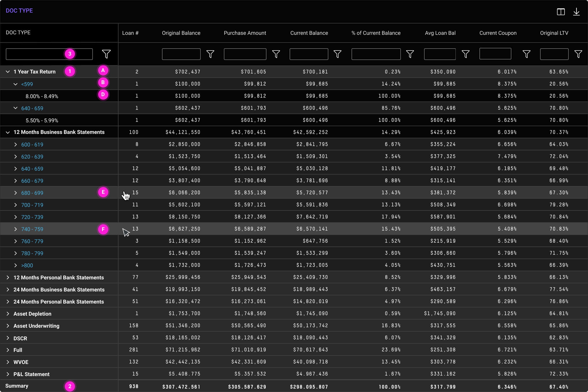Collapse 12 Months Business Bank Statements group

[x=8, y=132]
